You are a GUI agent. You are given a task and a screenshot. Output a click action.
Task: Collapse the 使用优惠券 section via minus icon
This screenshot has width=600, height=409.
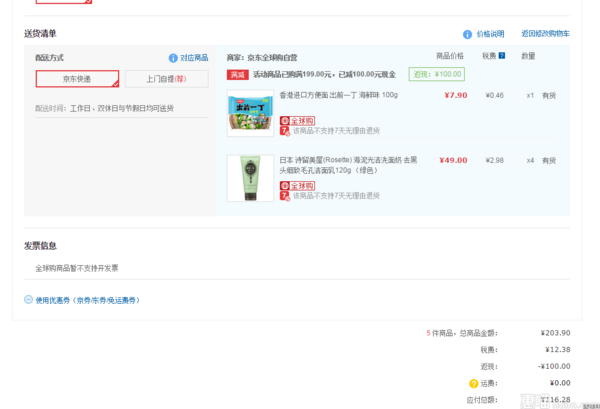tap(28, 300)
